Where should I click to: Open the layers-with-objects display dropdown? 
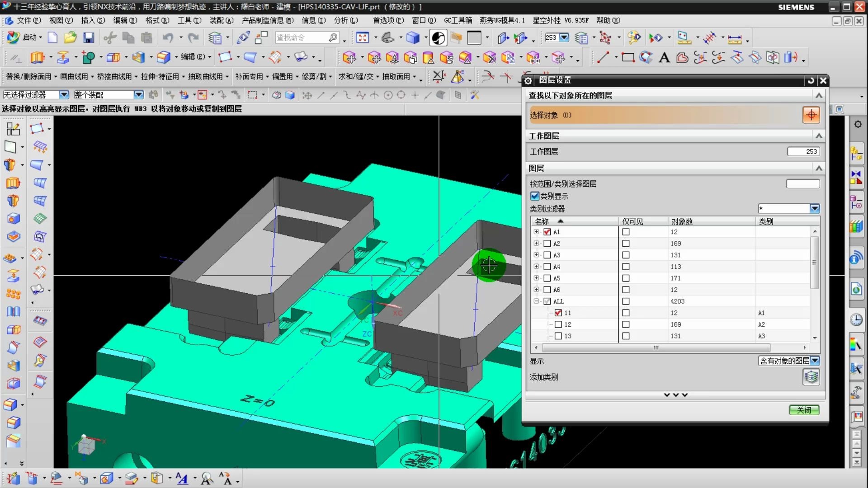click(x=815, y=361)
